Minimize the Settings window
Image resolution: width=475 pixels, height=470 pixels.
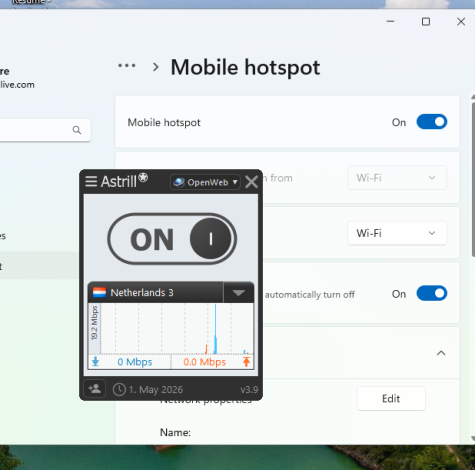(390, 22)
